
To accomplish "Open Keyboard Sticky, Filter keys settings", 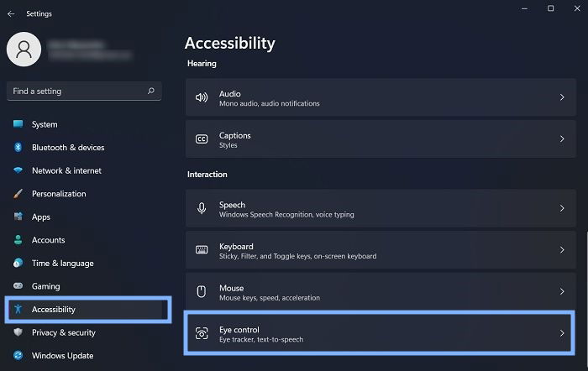I will 381,249.
